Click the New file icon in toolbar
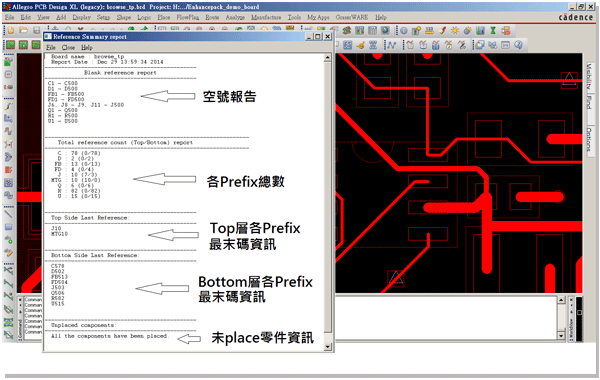 11,30
